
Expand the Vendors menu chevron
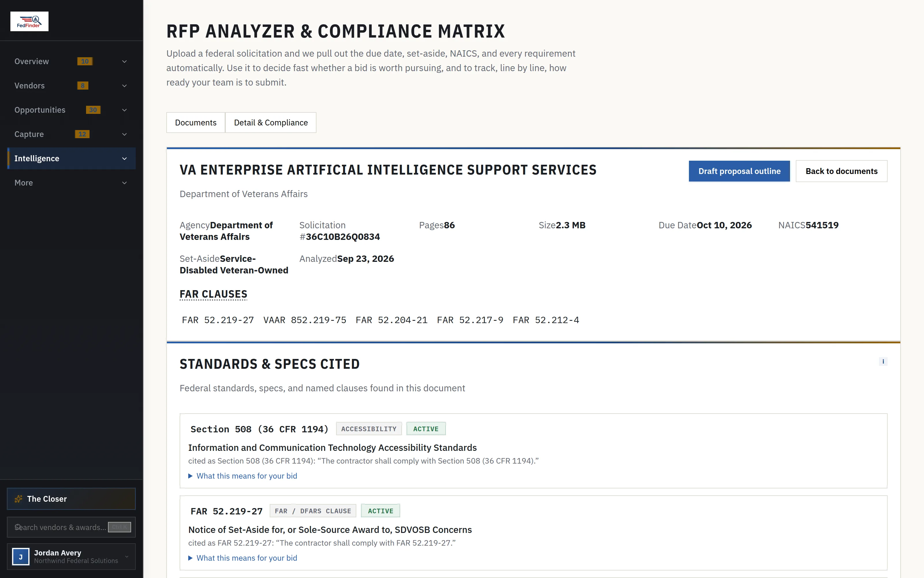point(124,86)
